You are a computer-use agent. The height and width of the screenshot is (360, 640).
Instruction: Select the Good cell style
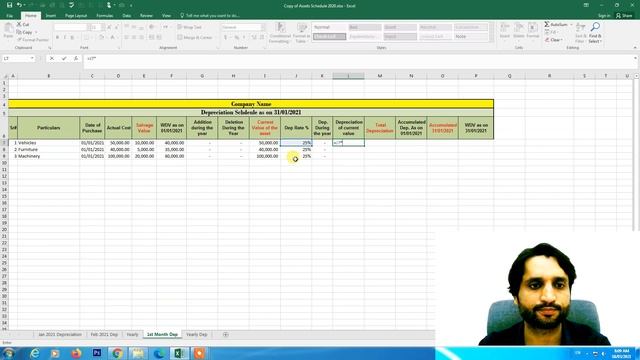point(400,27)
